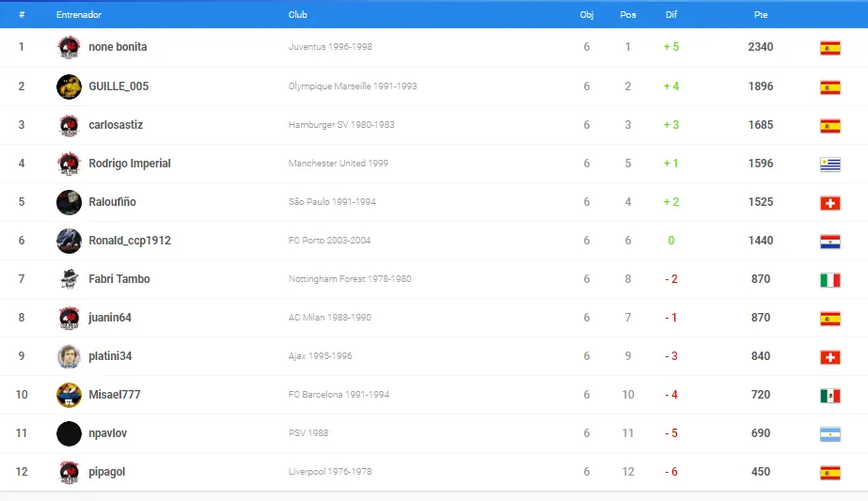Click the + 5 difference value

[671, 47]
